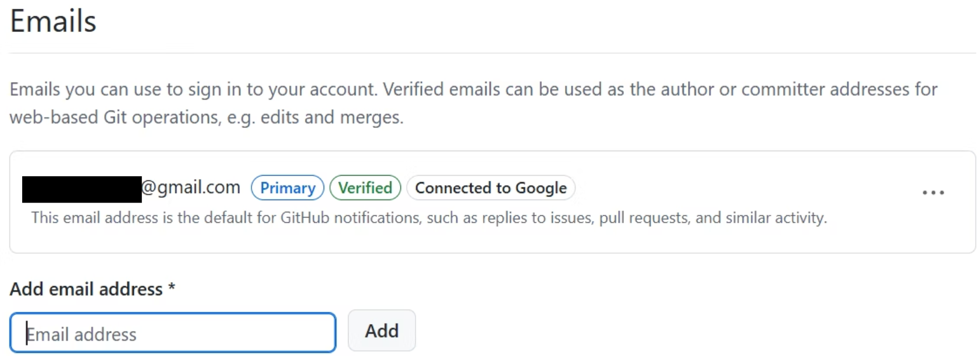980x356 pixels.
Task: Click the default GitHub notifications description text
Action: [429, 218]
